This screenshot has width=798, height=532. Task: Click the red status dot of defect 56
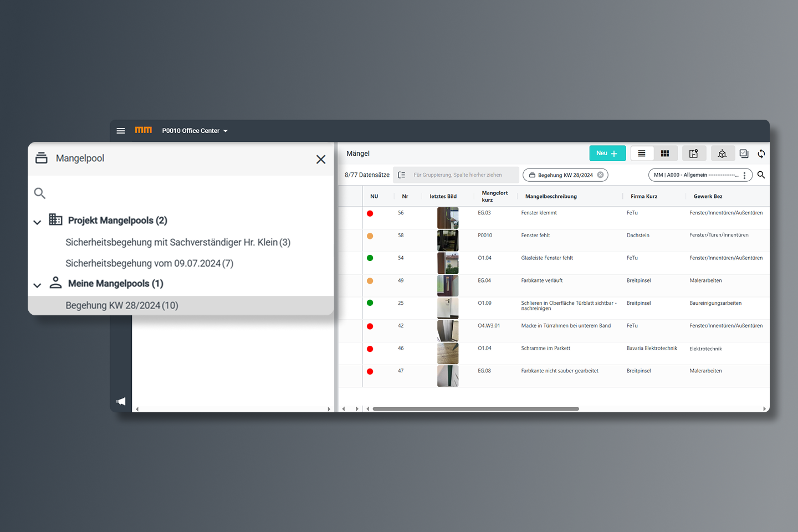[370, 213]
